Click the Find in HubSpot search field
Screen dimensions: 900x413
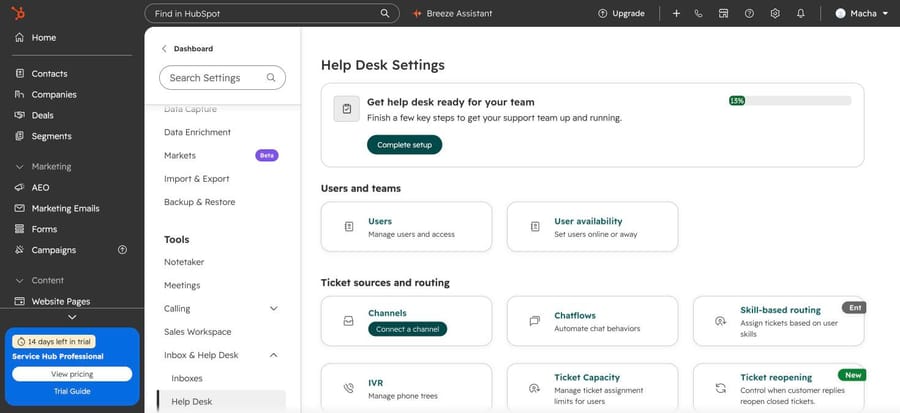pyautogui.click(x=271, y=13)
